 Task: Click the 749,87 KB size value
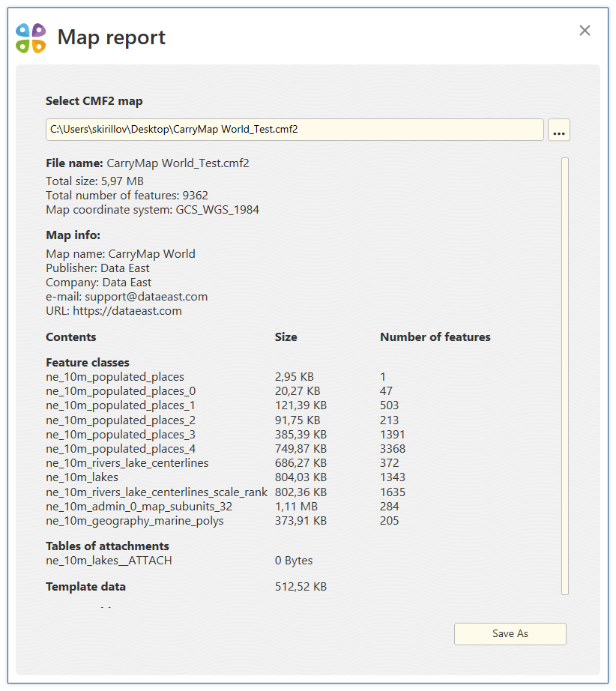pyautogui.click(x=301, y=448)
